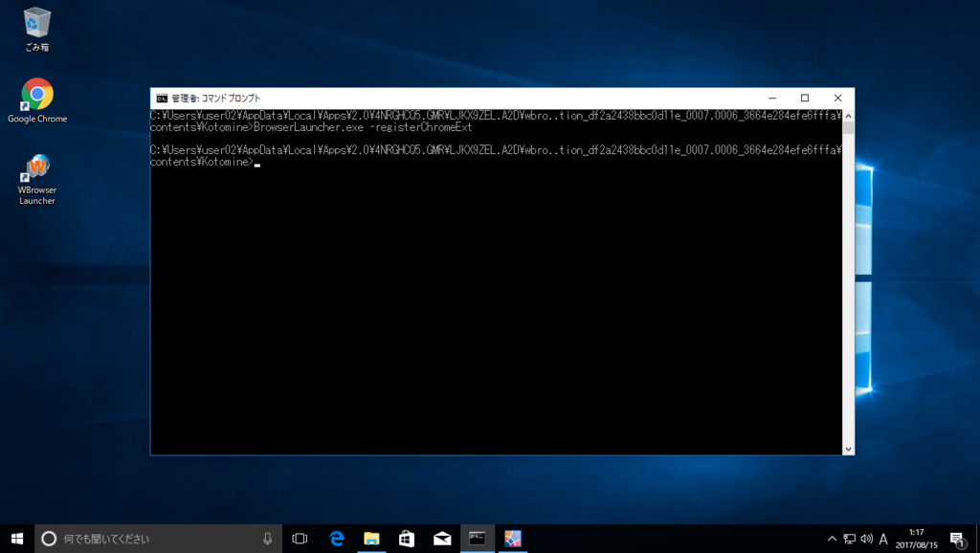Open Task View from the taskbar
The width and height of the screenshot is (980, 553).
300,539
